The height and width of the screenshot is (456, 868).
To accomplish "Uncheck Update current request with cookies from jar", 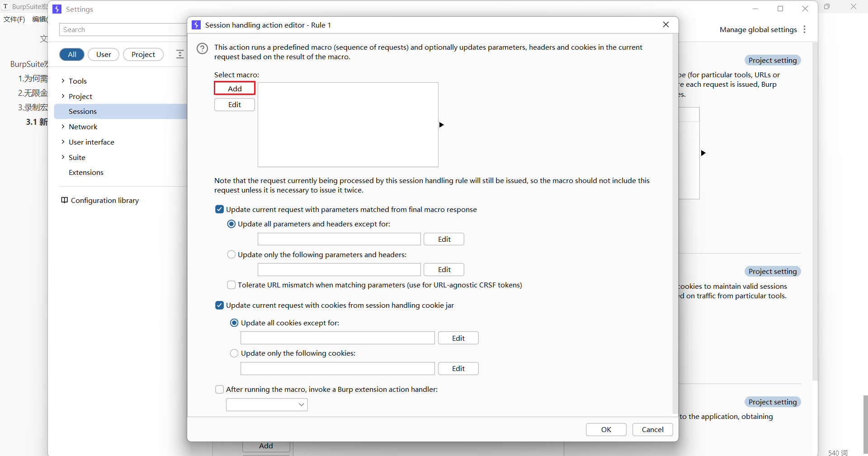I will 219,305.
